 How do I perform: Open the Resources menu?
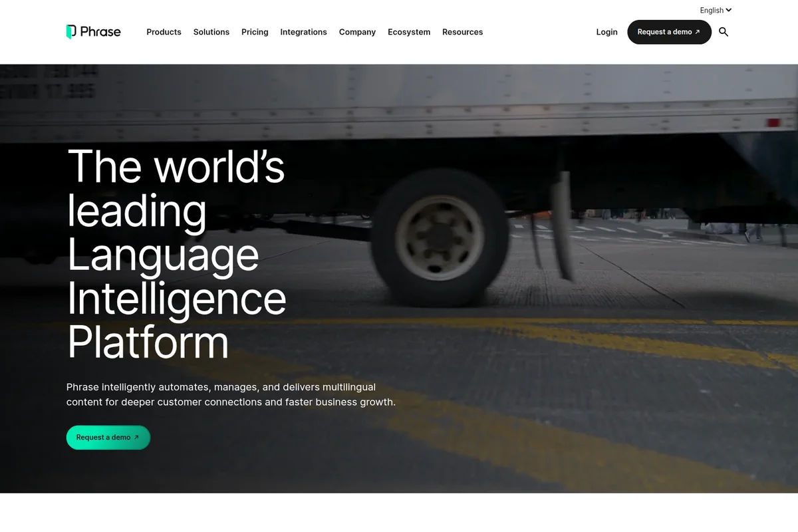click(x=462, y=32)
